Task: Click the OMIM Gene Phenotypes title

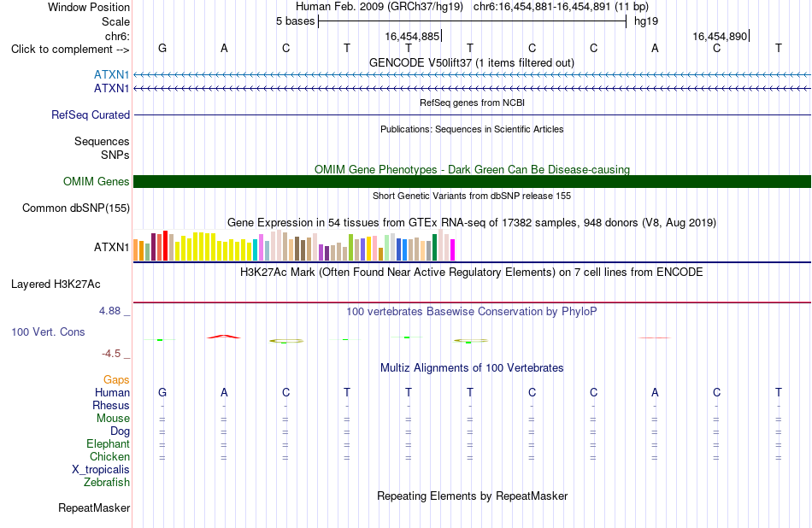Action: tap(472, 170)
